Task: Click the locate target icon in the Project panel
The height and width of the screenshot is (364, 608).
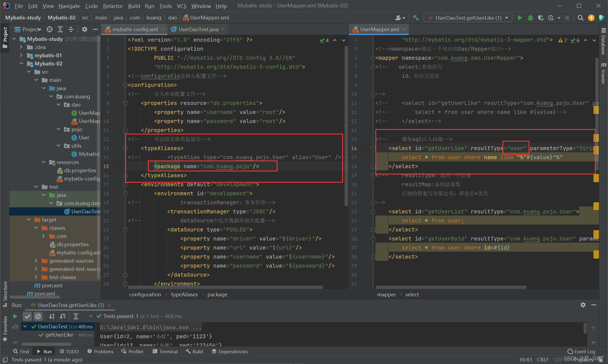Action: pyautogui.click(x=50, y=29)
